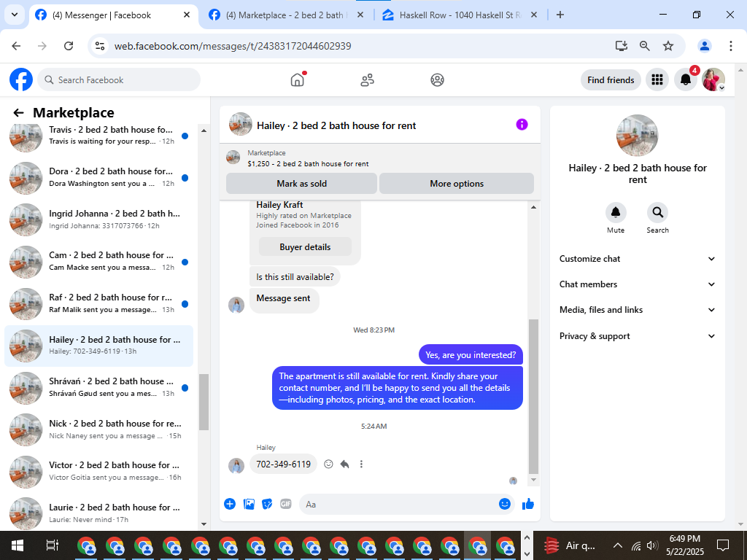
Task: Choose a GIF in the composer
Action: tap(286, 504)
